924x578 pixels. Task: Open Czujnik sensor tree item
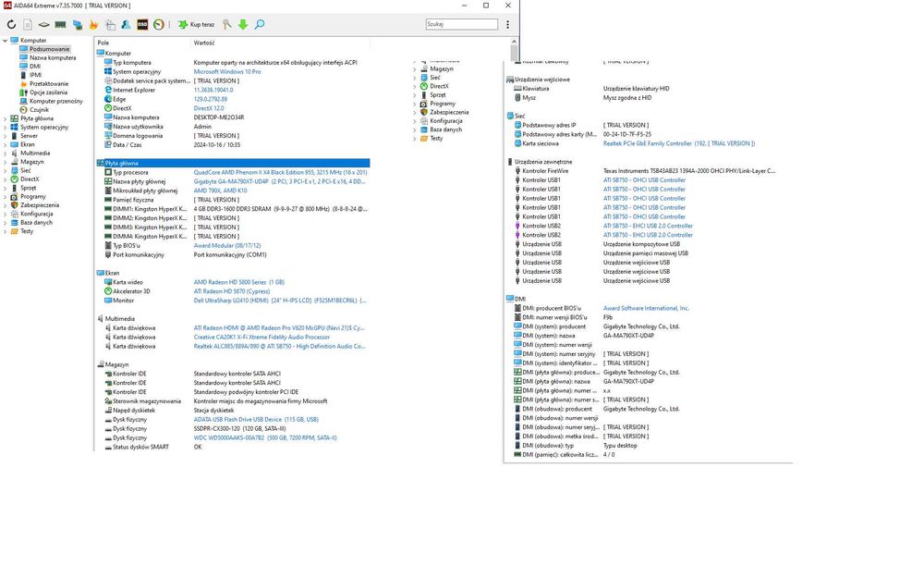point(39,110)
